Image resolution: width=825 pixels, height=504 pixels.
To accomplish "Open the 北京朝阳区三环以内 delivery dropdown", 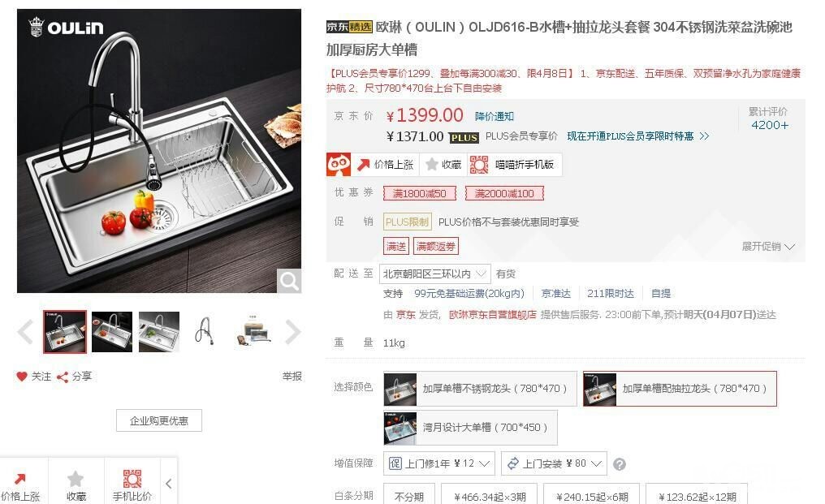I will click(434, 274).
